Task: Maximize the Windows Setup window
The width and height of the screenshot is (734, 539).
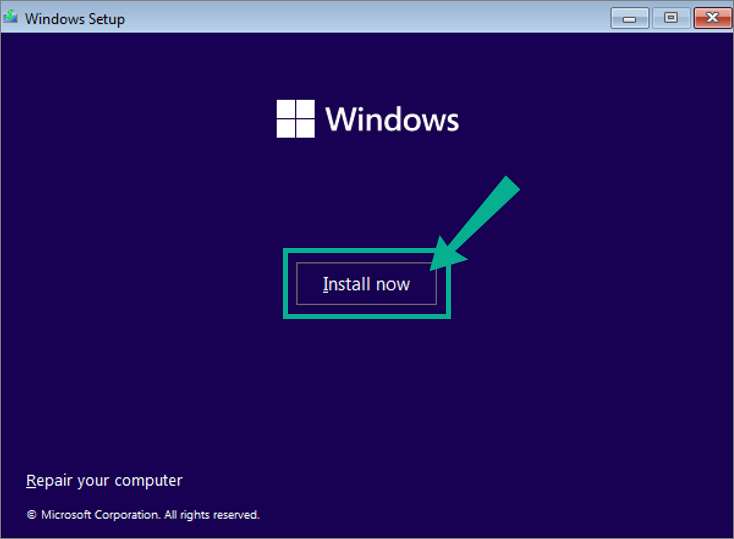Action: pos(671,18)
